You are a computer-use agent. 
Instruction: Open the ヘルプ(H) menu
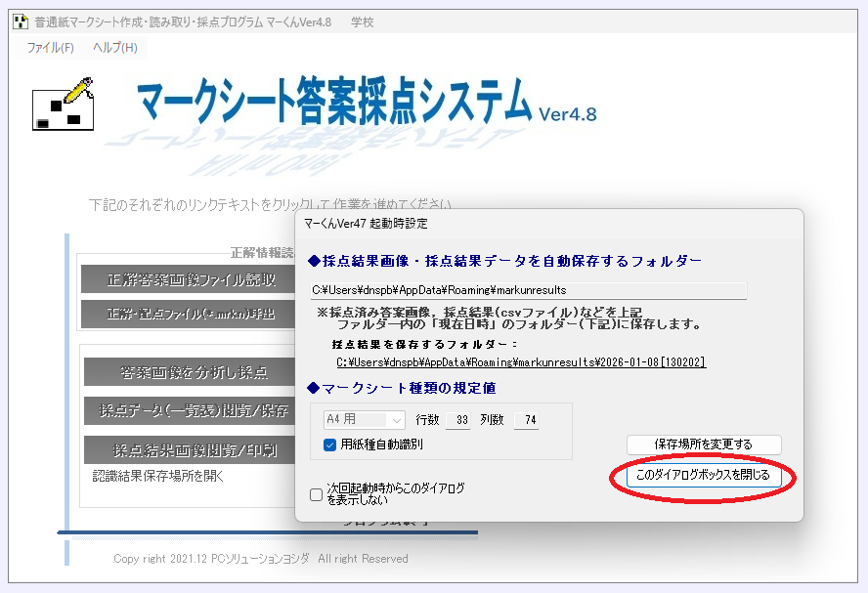114,47
